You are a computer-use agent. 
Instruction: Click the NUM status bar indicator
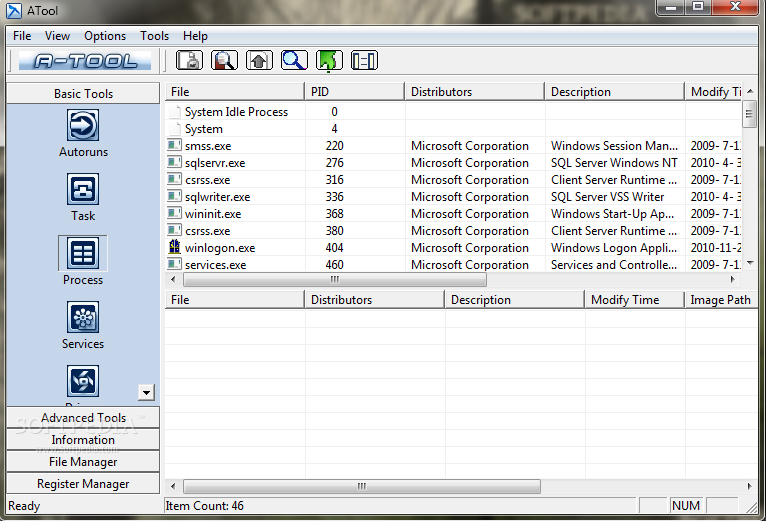(686, 506)
